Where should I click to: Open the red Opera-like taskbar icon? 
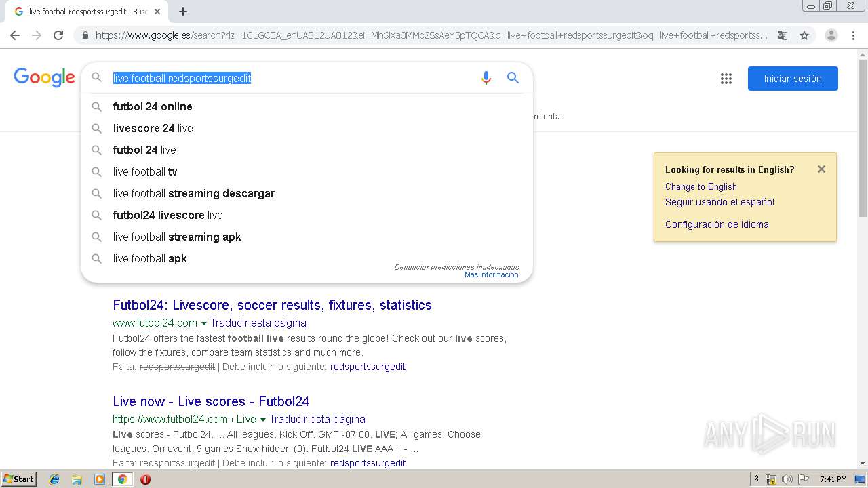pos(145,479)
